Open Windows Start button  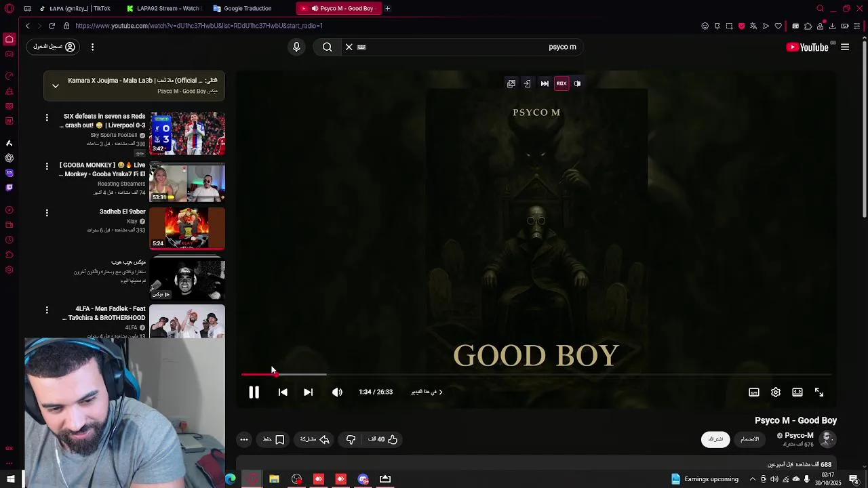[11, 479]
